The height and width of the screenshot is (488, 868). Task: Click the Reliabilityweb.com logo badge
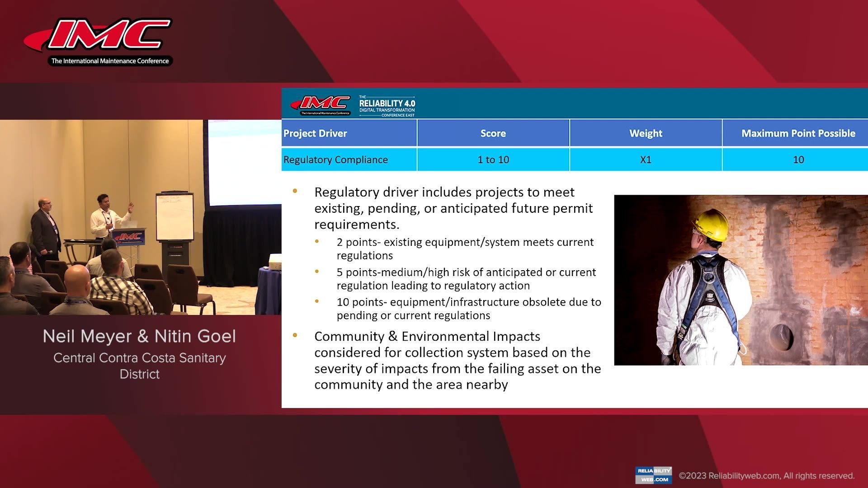(653, 475)
